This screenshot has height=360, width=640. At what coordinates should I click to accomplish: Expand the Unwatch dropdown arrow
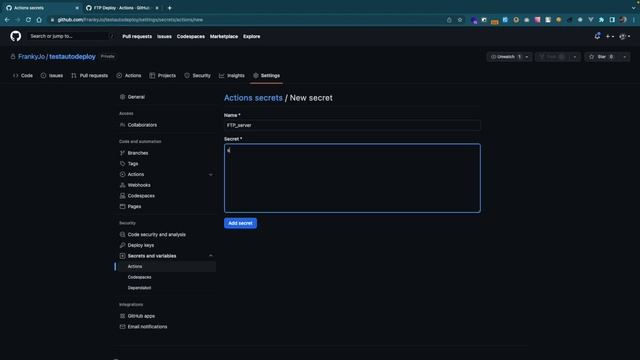coord(527,57)
